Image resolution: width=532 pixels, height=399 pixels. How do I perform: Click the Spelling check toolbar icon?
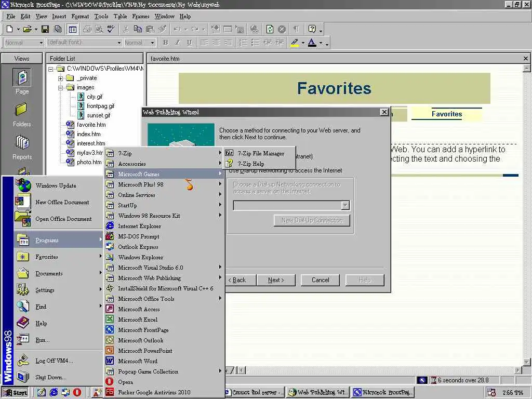pyautogui.click(x=111, y=29)
